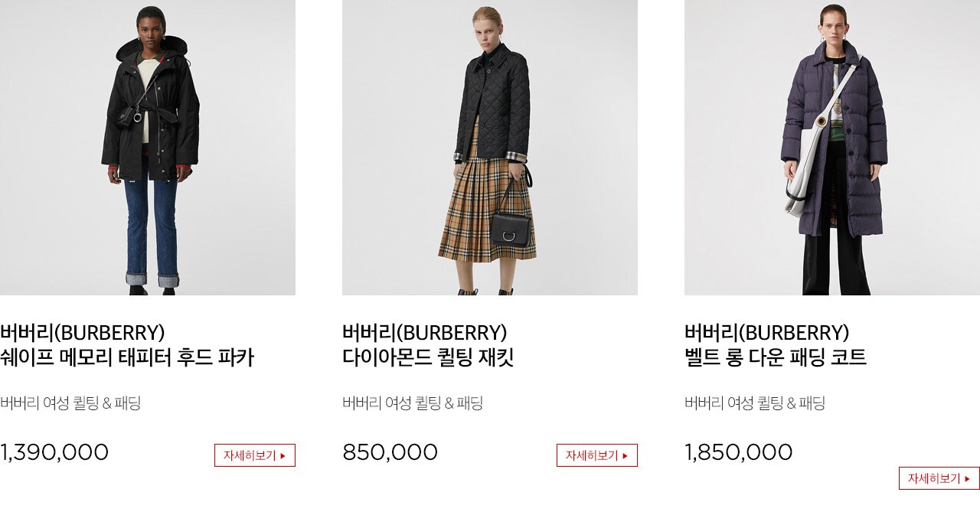Open the diamond quilted jacket product image
The width and height of the screenshot is (980, 528).
click(x=490, y=148)
